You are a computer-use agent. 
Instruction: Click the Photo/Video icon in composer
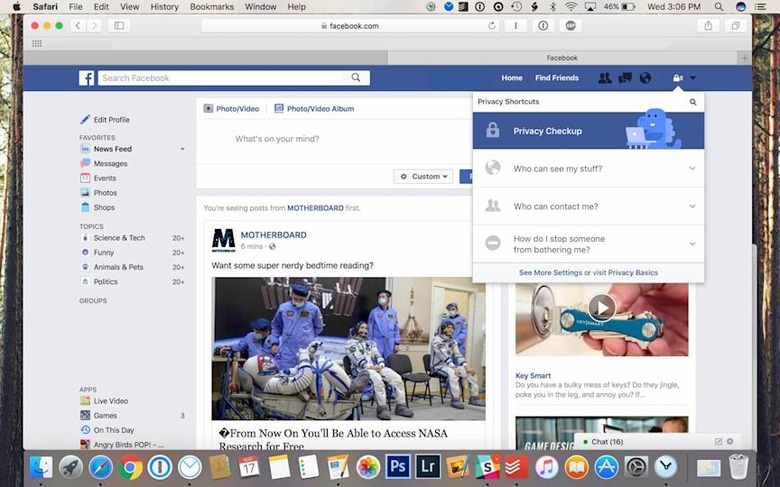coord(208,108)
